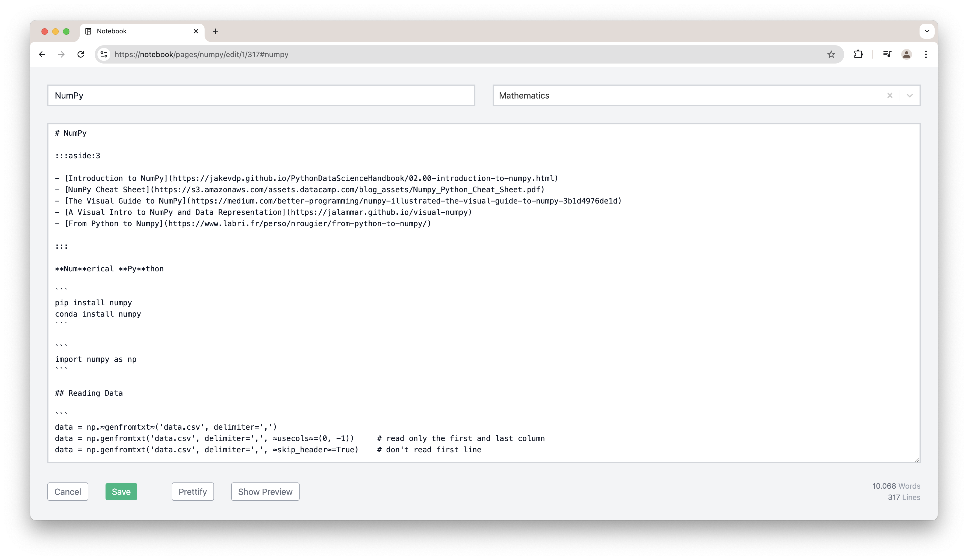The image size is (968, 560).
Task: Reload the current page
Action: 81,55
